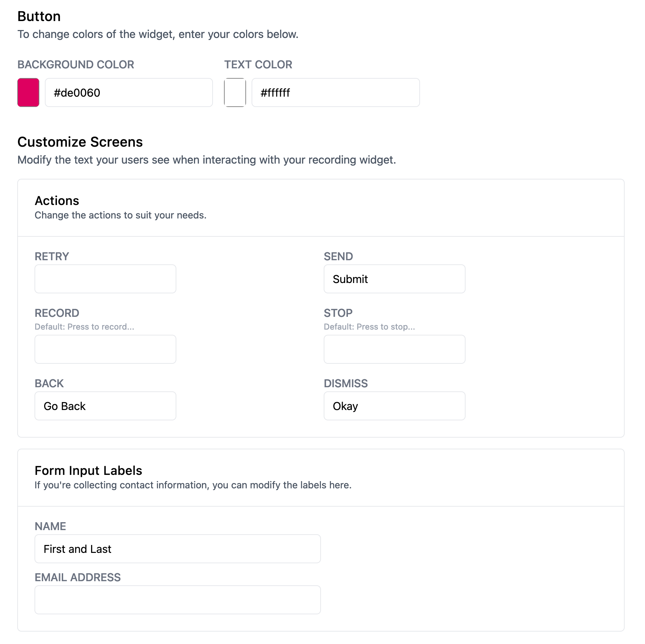Image resolution: width=645 pixels, height=644 pixels.
Task: Click the RETRY label text
Action: 52,256
